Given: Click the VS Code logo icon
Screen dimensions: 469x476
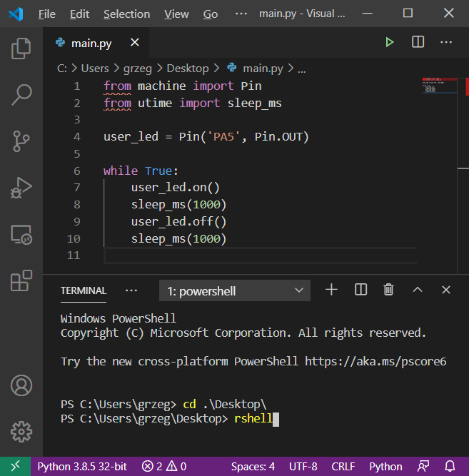Looking at the screenshot, I should pos(16,14).
